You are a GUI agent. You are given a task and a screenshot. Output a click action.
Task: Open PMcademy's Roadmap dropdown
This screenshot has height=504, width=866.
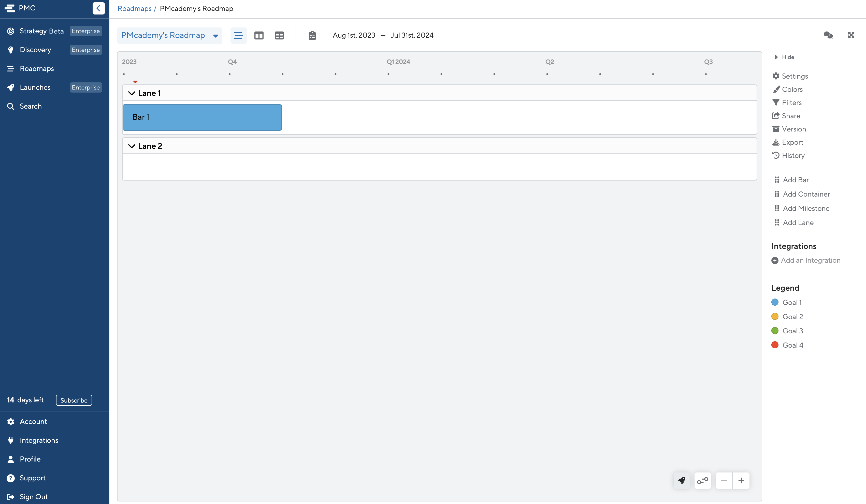click(x=169, y=35)
